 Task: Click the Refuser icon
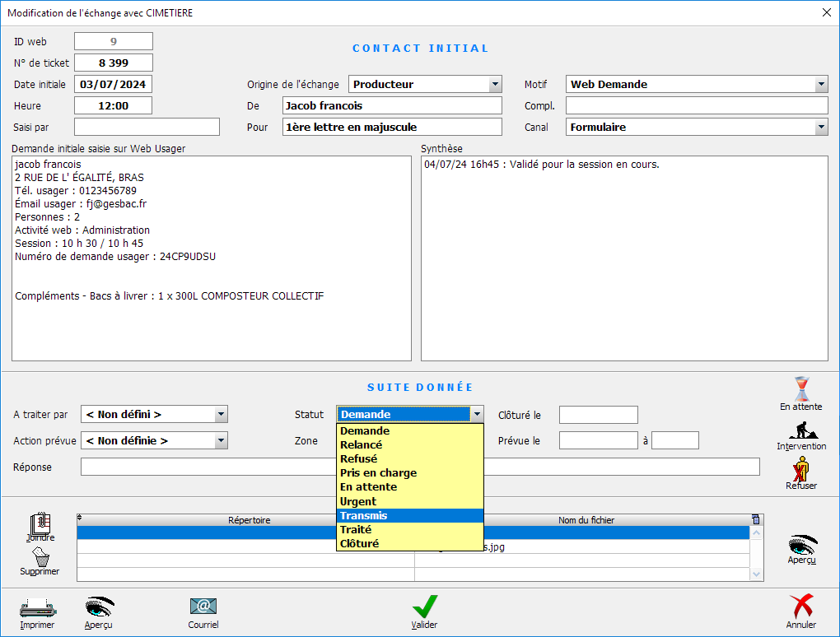pyautogui.click(x=800, y=469)
